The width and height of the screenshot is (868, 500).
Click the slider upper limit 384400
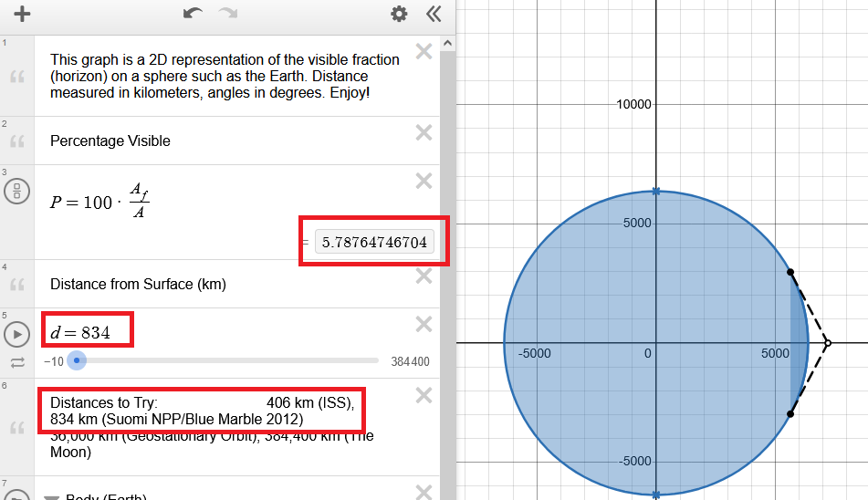[x=409, y=361]
